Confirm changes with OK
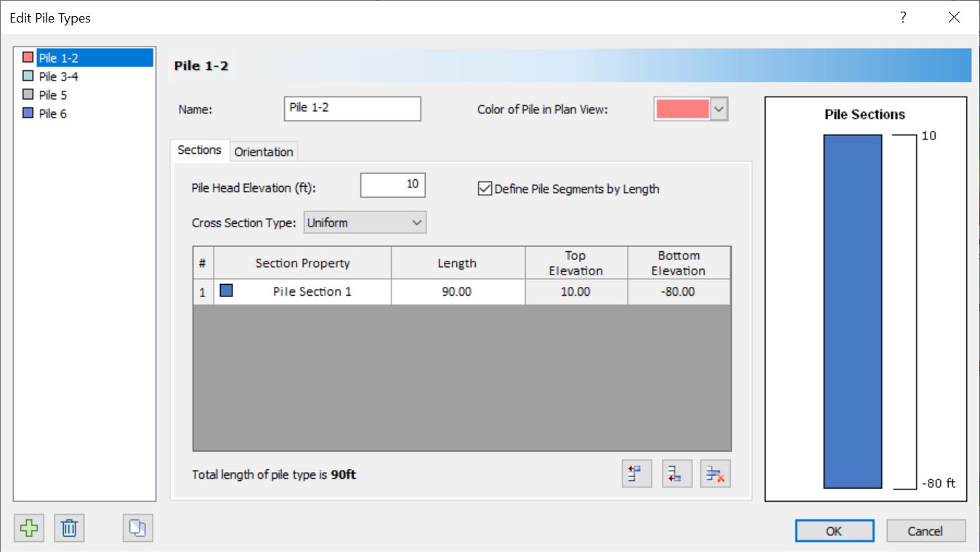Image resolution: width=980 pixels, height=552 pixels. coord(834,530)
